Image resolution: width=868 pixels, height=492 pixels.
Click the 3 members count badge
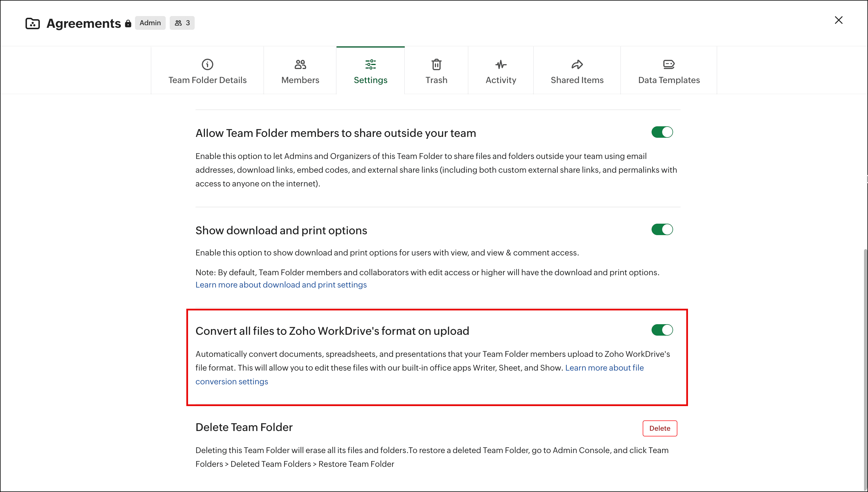pyautogui.click(x=182, y=23)
